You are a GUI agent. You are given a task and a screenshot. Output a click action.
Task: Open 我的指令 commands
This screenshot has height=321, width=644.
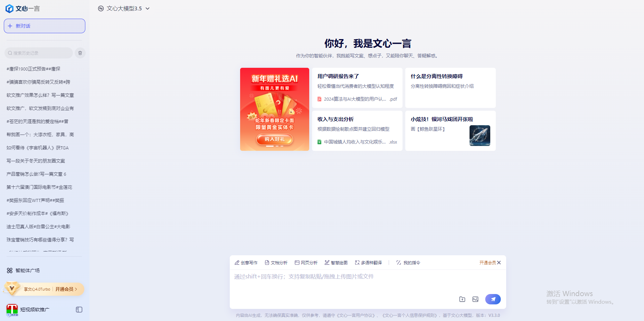[x=408, y=263]
